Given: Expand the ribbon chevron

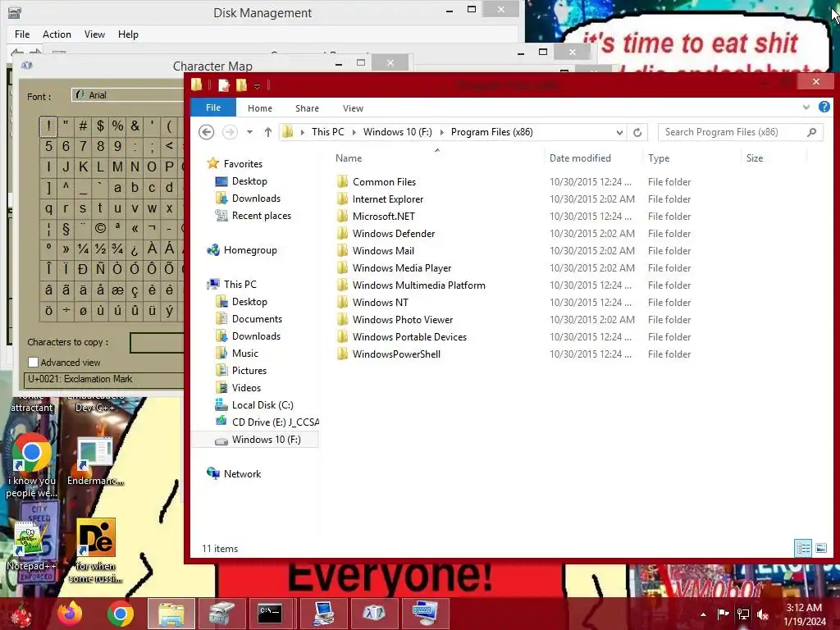Looking at the screenshot, I should pos(806,107).
